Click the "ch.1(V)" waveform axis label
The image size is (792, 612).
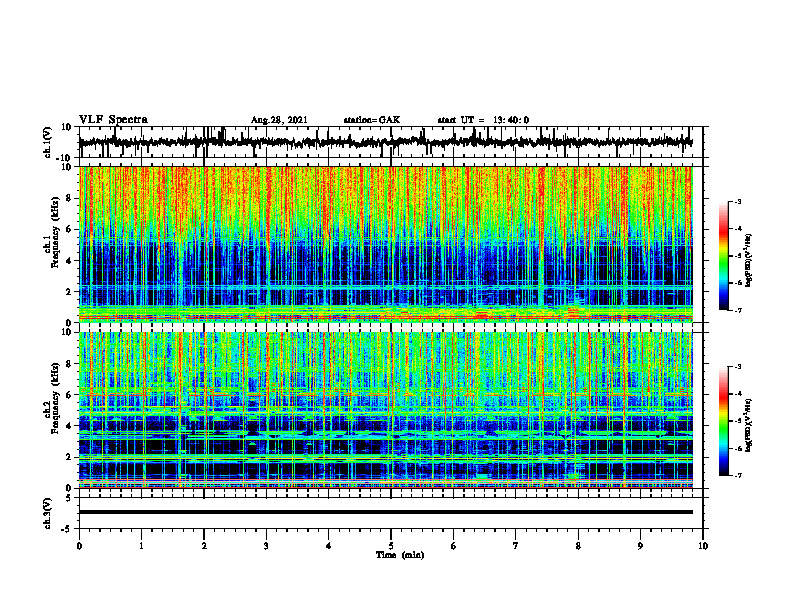(x=48, y=142)
